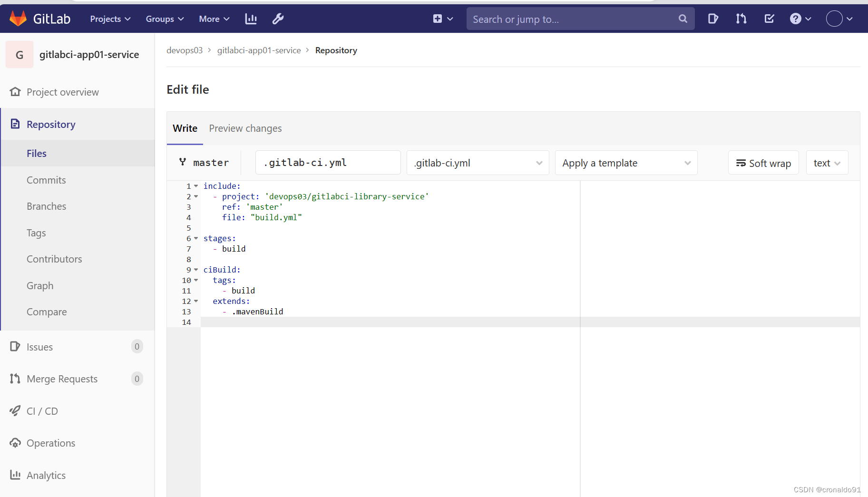The image size is (868, 497).
Task: Switch to Preview changes tab
Action: [x=245, y=128]
